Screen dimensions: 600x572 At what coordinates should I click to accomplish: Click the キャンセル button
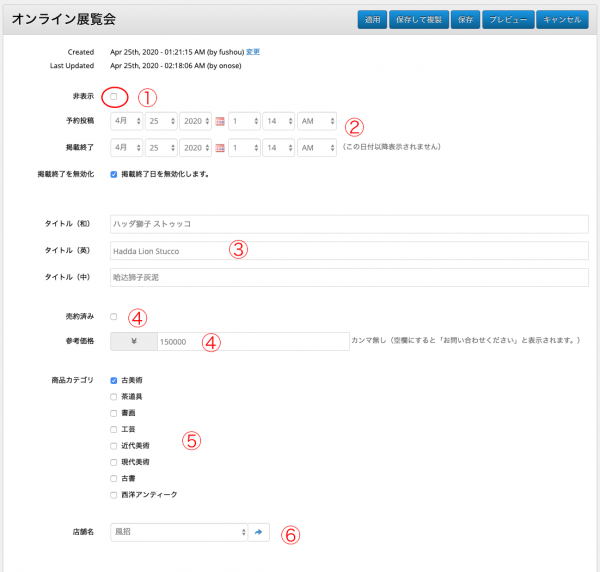pos(563,19)
